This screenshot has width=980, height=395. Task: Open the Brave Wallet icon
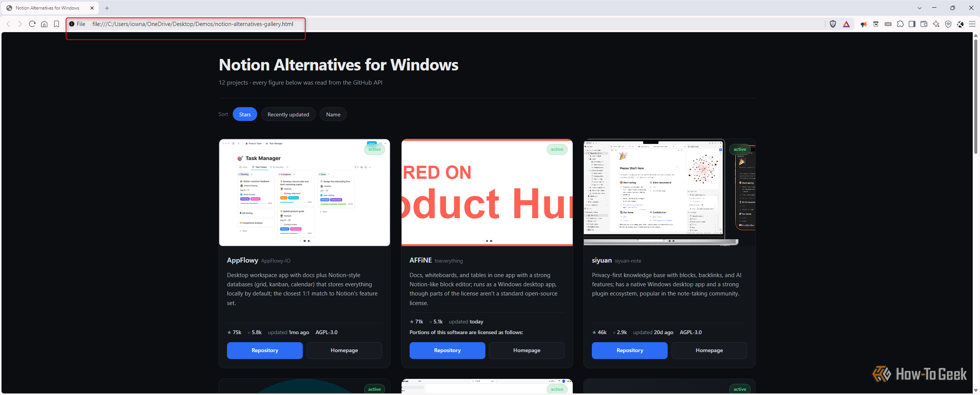coord(924,24)
